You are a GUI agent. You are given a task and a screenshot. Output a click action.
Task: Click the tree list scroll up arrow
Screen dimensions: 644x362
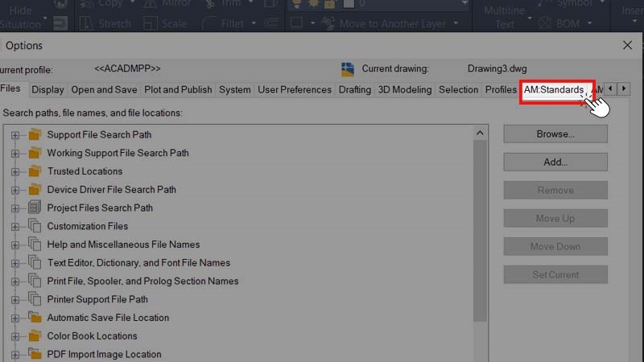(x=480, y=133)
